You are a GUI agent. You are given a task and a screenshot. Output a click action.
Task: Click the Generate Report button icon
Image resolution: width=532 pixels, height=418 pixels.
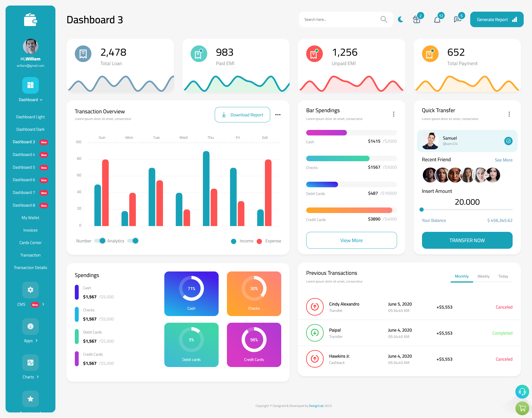pos(514,19)
